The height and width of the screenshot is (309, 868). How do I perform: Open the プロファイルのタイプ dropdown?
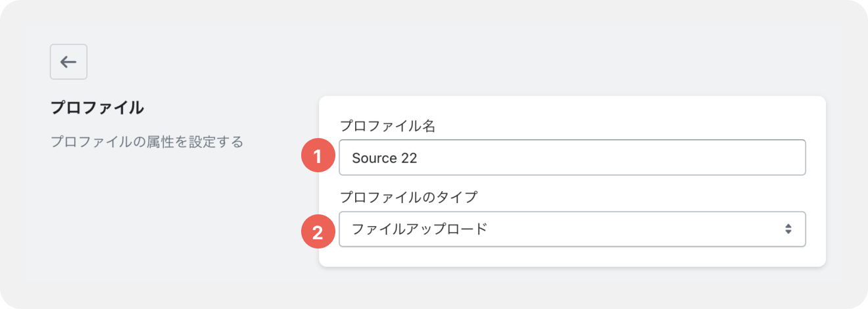click(x=572, y=229)
